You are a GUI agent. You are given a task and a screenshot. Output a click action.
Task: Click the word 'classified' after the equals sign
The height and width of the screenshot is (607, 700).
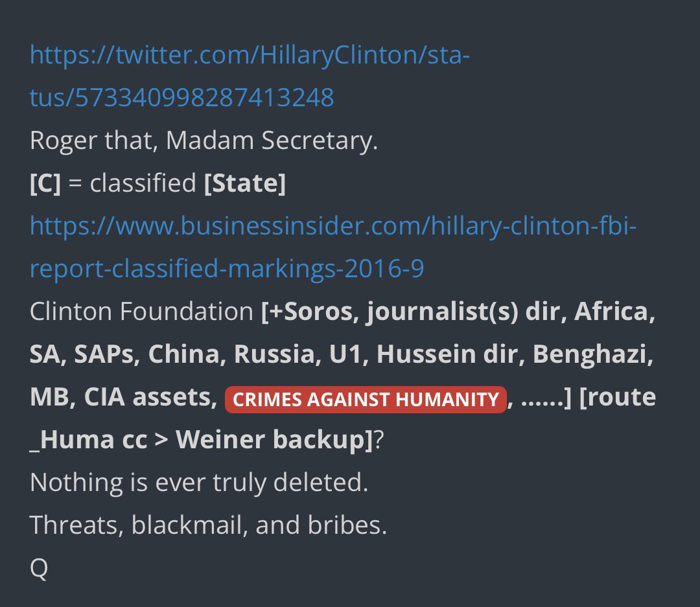tap(143, 183)
